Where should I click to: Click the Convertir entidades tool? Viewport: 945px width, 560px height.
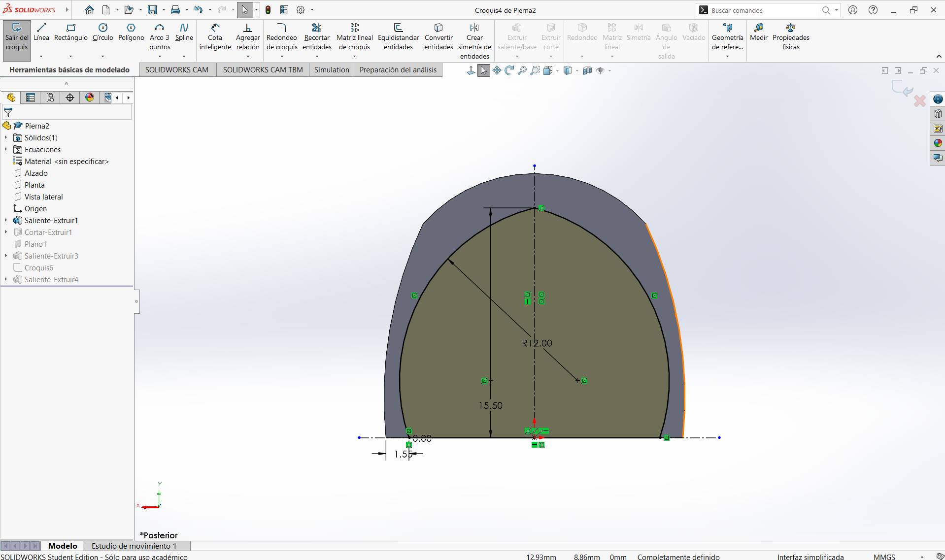(439, 36)
